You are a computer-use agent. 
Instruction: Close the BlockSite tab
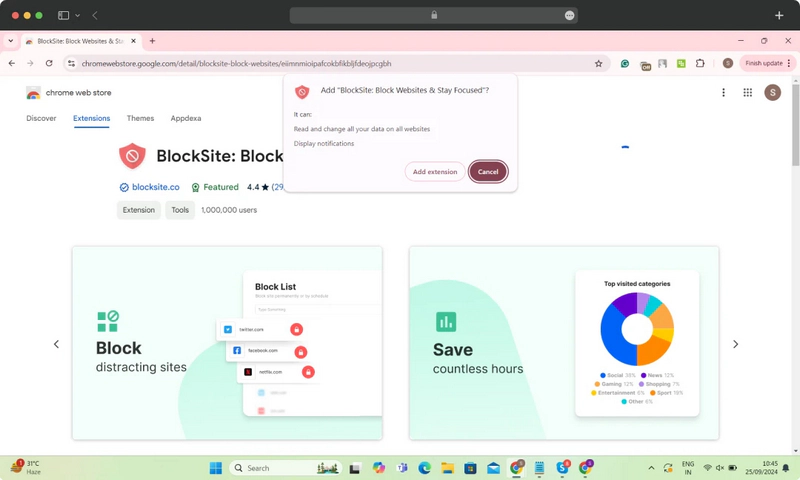(134, 41)
